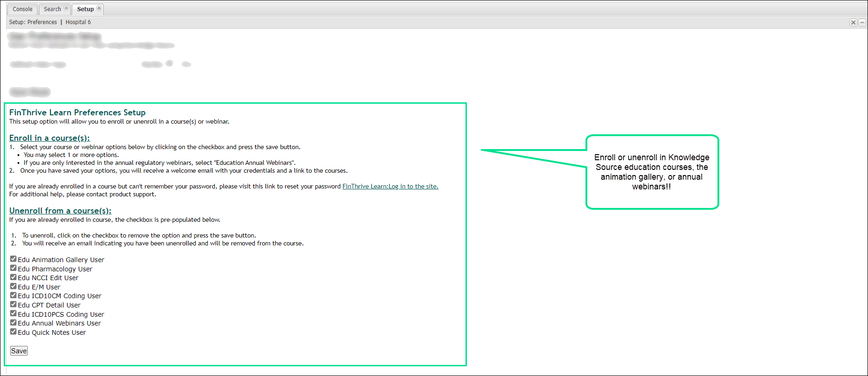Open the FinThrive Learn log in link

(390, 187)
